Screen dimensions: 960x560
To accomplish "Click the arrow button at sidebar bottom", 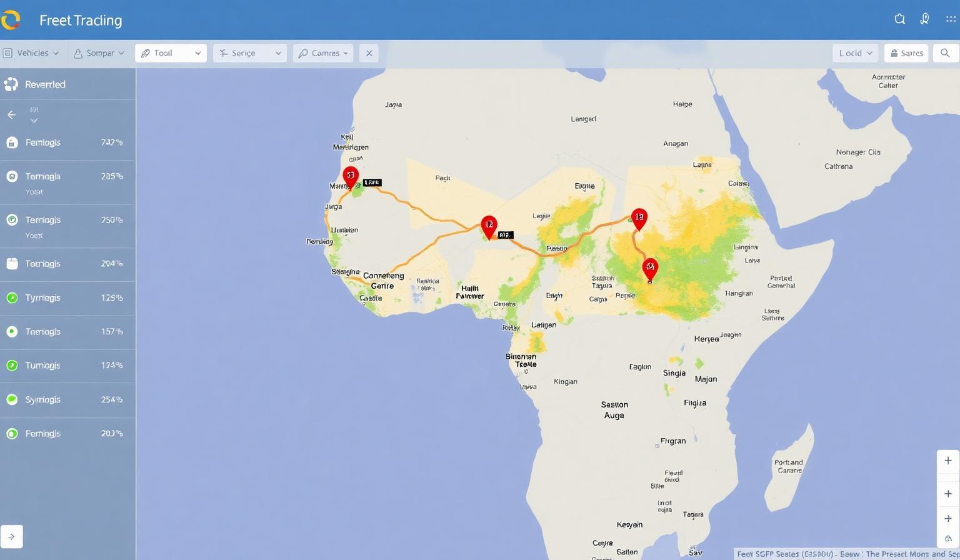I will click(11, 536).
